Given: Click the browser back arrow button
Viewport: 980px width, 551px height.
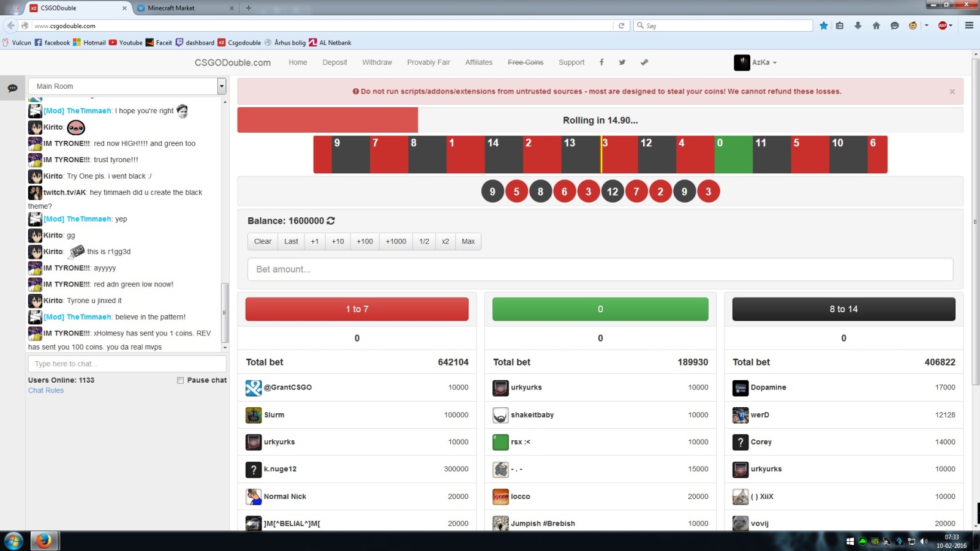Looking at the screenshot, I should point(10,26).
